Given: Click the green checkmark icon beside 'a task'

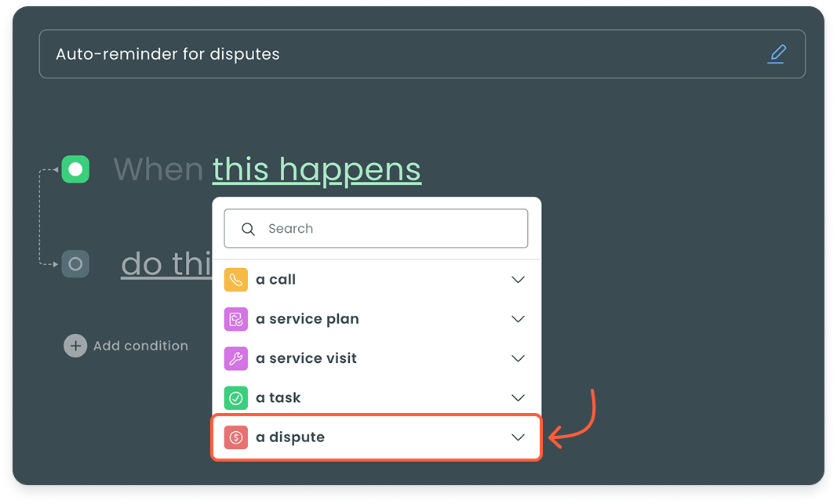Looking at the screenshot, I should point(236,397).
